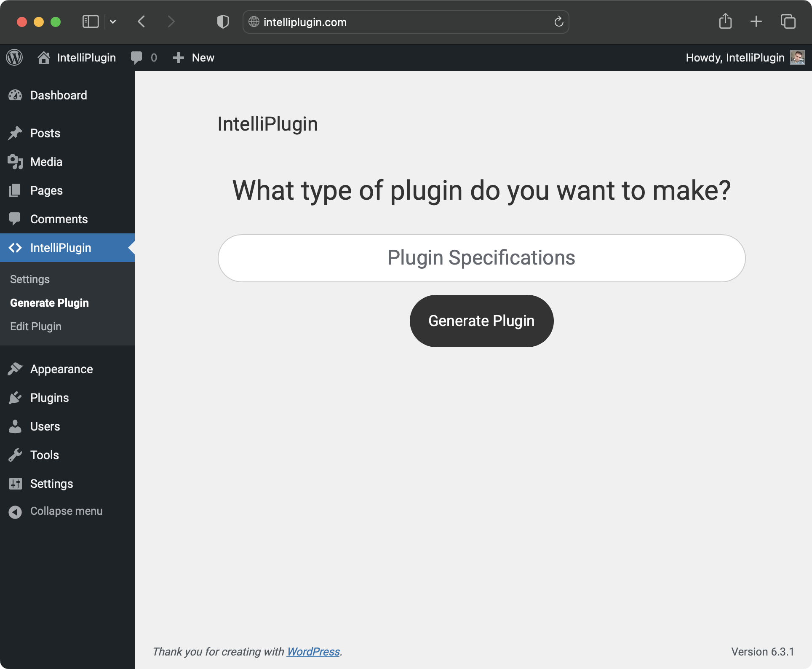Open Dashboard in the sidebar
This screenshot has width=812, height=669.
click(x=67, y=95)
